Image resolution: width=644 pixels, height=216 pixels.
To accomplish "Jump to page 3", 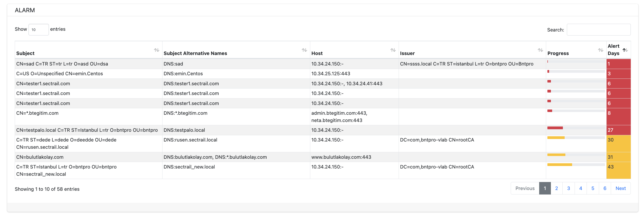I will click(569, 188).
